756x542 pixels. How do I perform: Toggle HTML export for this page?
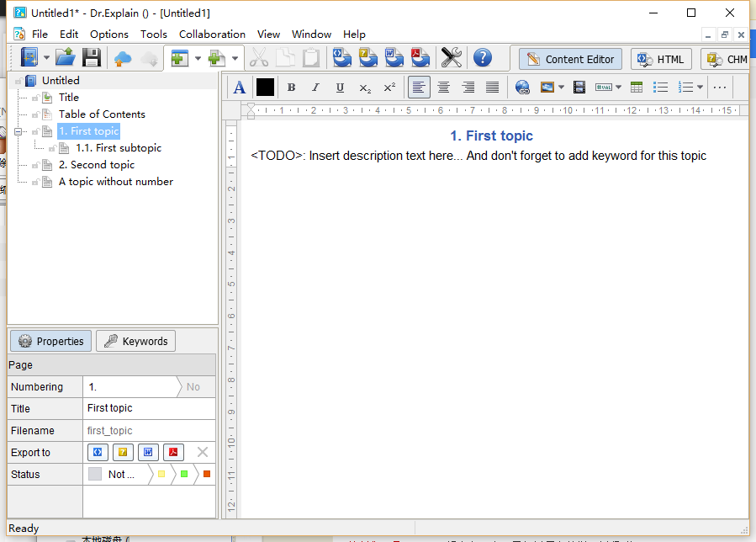98,452
